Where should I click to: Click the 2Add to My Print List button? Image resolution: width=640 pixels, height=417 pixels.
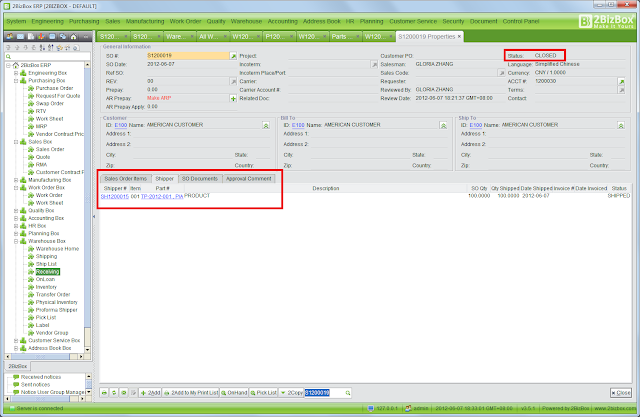point(191,393)
